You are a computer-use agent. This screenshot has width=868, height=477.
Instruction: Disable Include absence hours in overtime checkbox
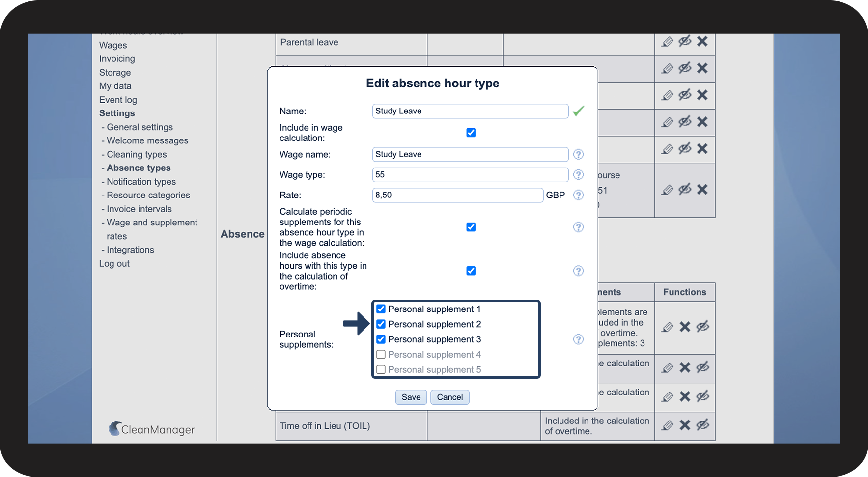coord(471,271)
